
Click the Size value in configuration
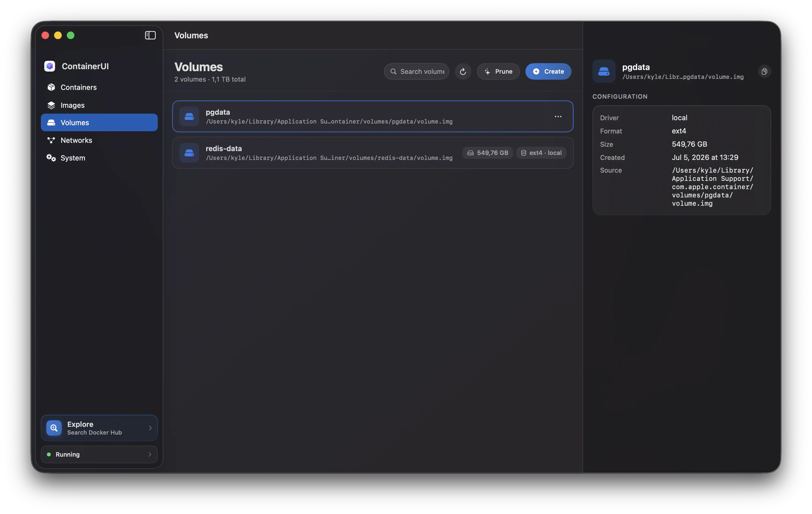(689, 144)
